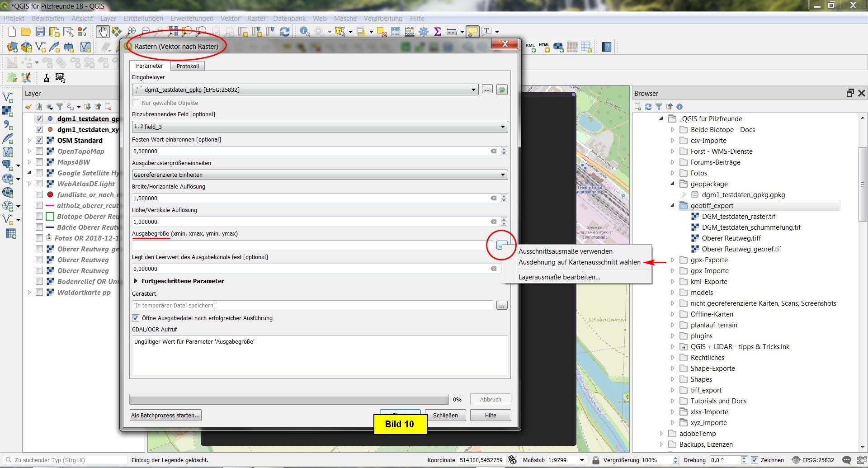Click the scale lock icon in status bar
Image resolution: width=868 pixels, height=468 pixels.
595,460
